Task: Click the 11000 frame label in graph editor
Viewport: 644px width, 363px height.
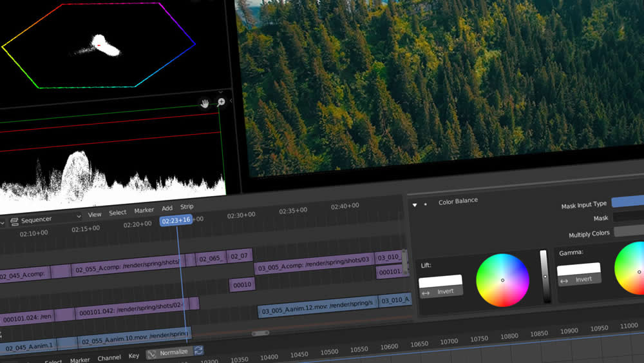Action: click(629, 326)
